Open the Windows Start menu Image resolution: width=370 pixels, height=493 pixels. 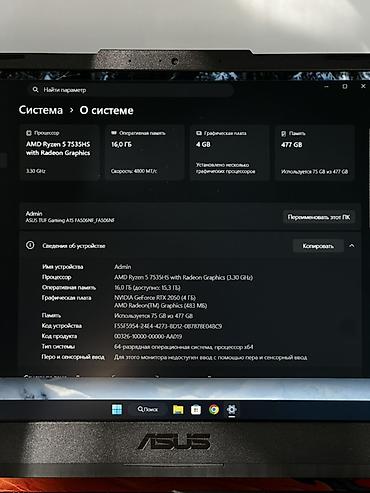[117, 409]
